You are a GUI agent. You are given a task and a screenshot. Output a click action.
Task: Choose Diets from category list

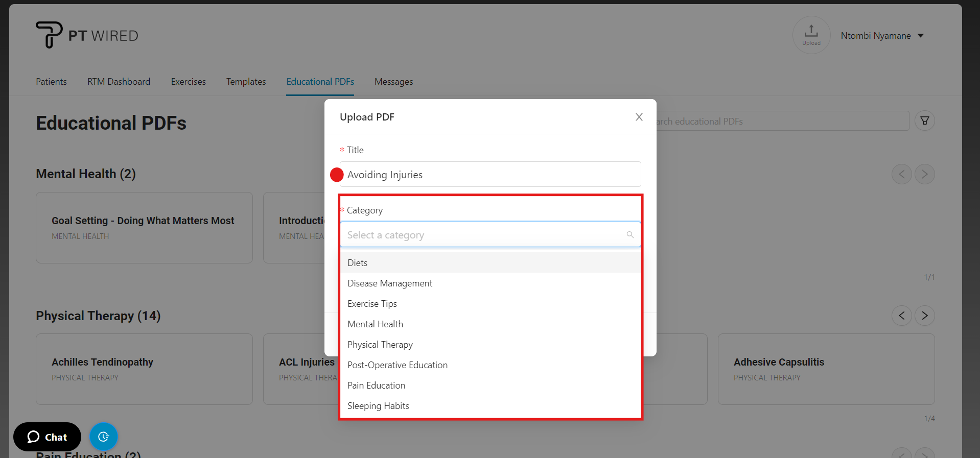tap(357, 263)
